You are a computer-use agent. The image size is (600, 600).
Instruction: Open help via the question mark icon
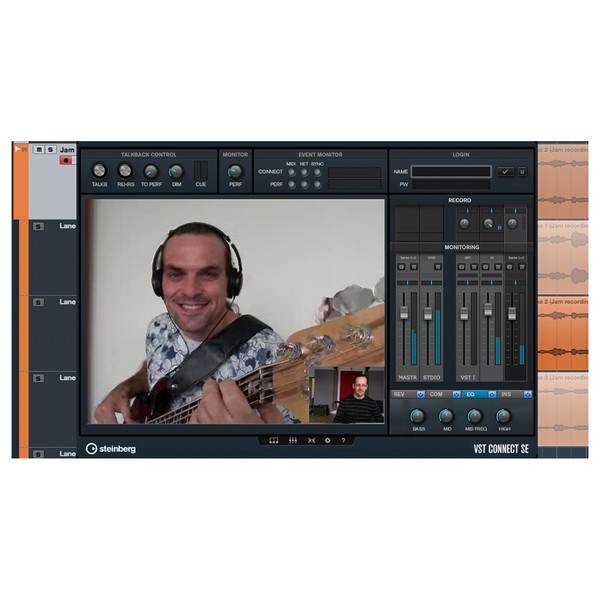click(343, 440)
